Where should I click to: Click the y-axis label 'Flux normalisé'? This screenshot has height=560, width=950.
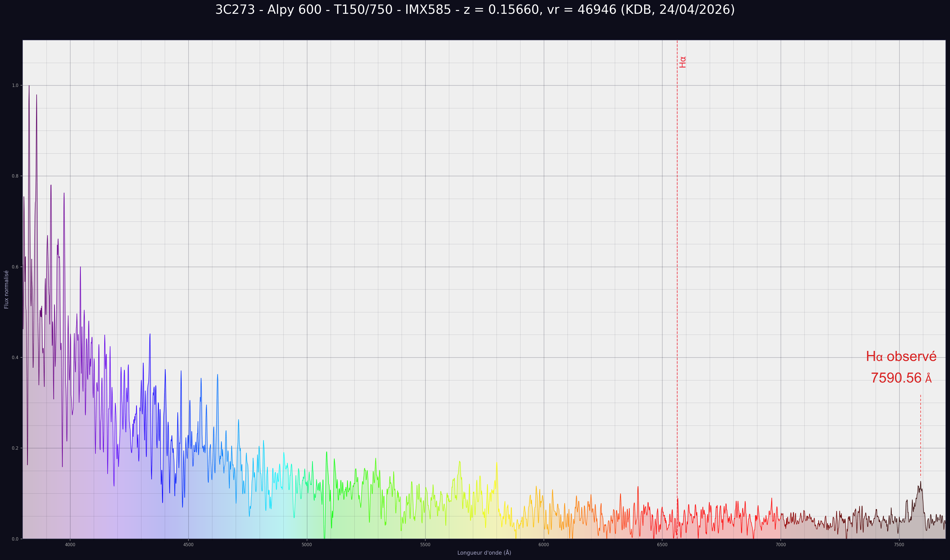coord(6,290)
